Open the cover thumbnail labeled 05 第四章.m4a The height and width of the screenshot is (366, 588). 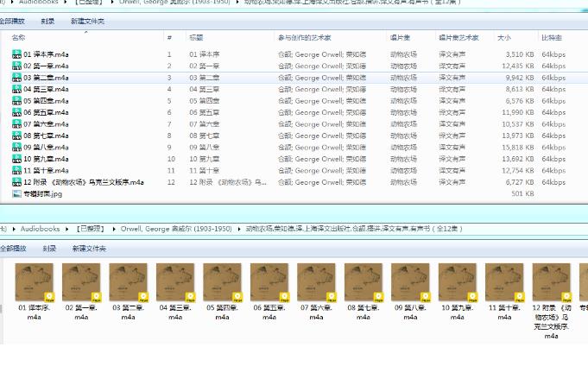coord(223,282)
